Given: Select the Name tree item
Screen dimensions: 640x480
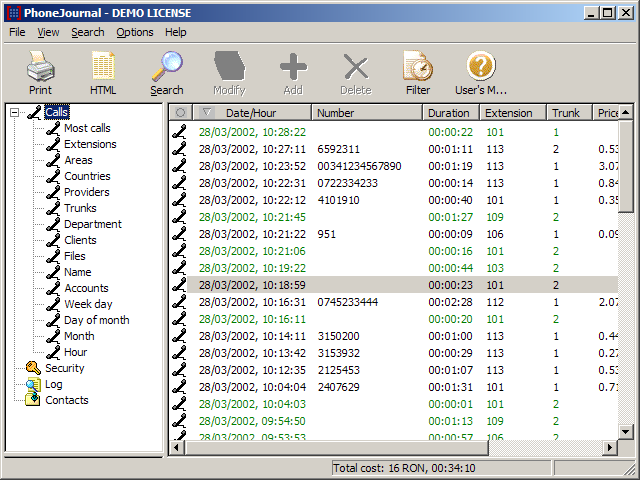Looking at the screenshot, I should [78, 272].
